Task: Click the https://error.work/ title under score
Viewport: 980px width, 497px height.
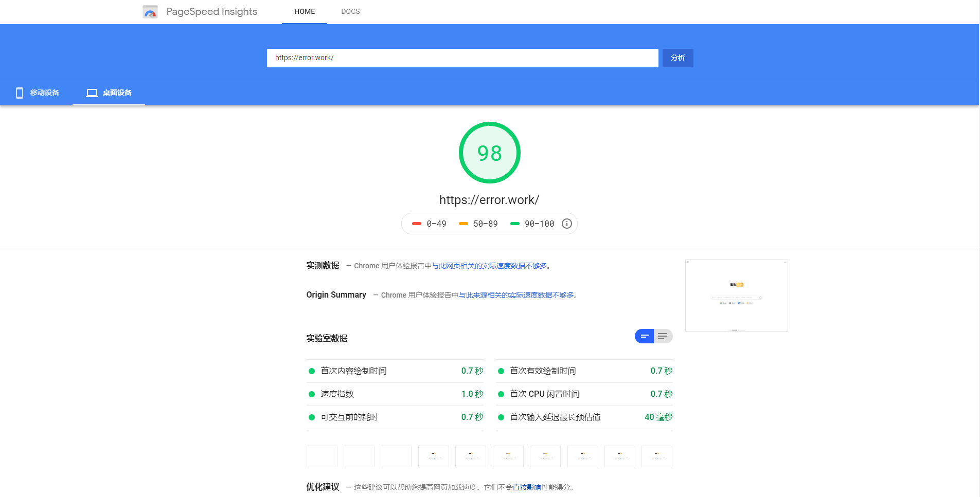Action: pos(489,200)
